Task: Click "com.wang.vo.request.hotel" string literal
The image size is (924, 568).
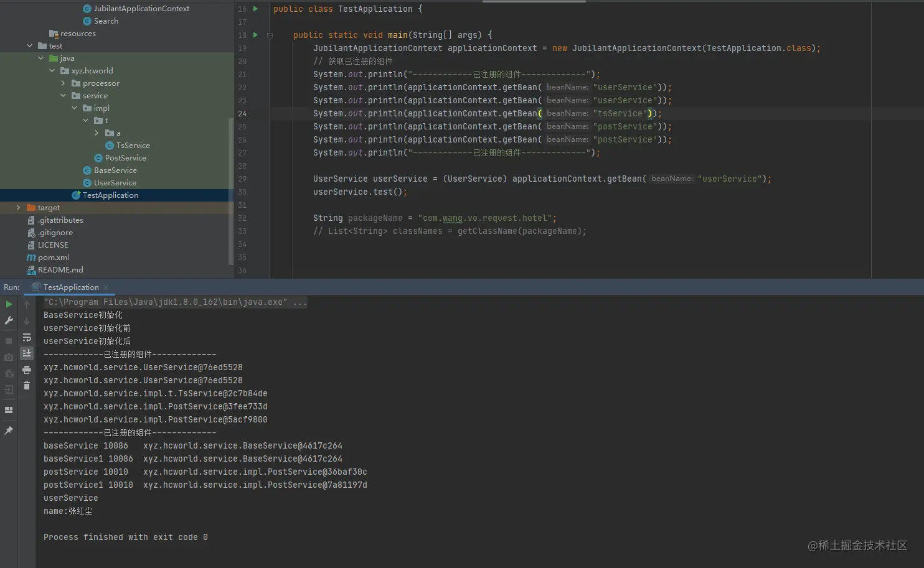Action: click(485, 218)
